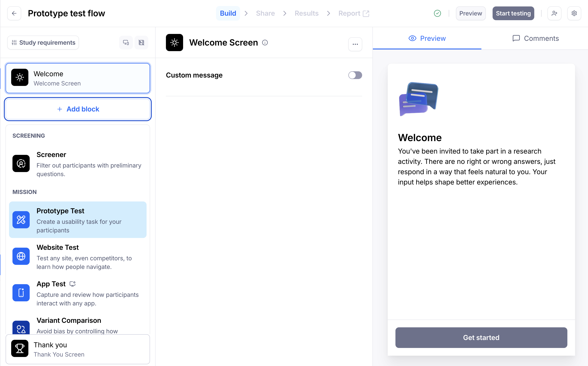Go to the Share step

click(x=265, y=13)
